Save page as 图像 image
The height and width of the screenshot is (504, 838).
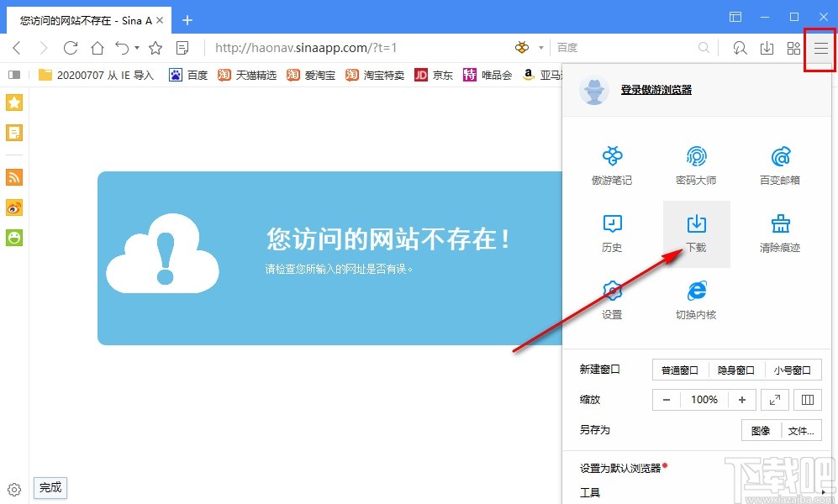[761, 430]
